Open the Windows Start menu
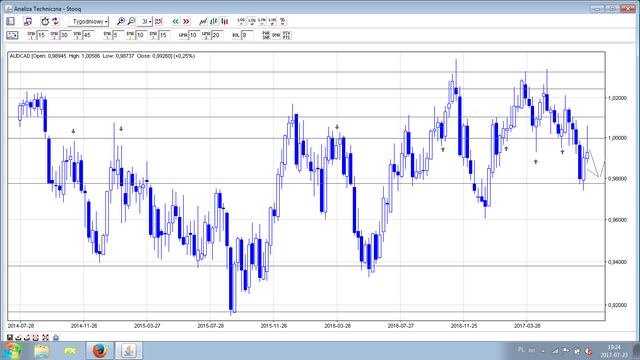The image size is (640, 360). coord(13,351)
